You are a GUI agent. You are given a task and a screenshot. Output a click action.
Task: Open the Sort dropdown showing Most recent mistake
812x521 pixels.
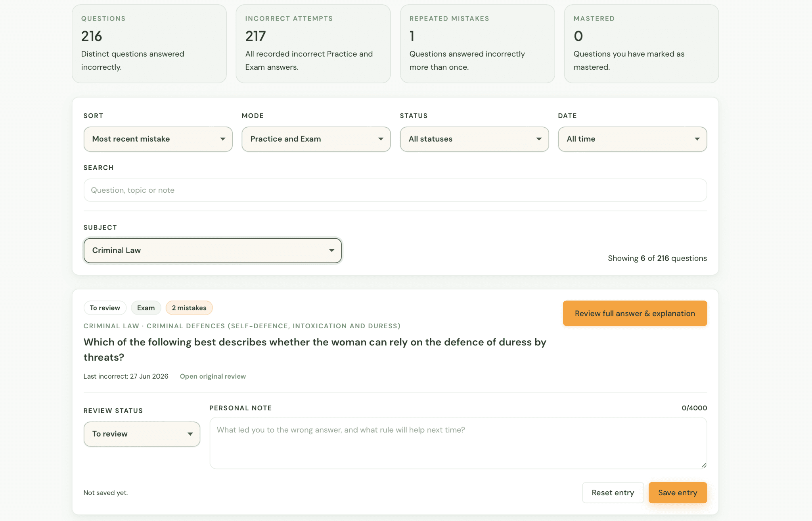pos(158,139)
